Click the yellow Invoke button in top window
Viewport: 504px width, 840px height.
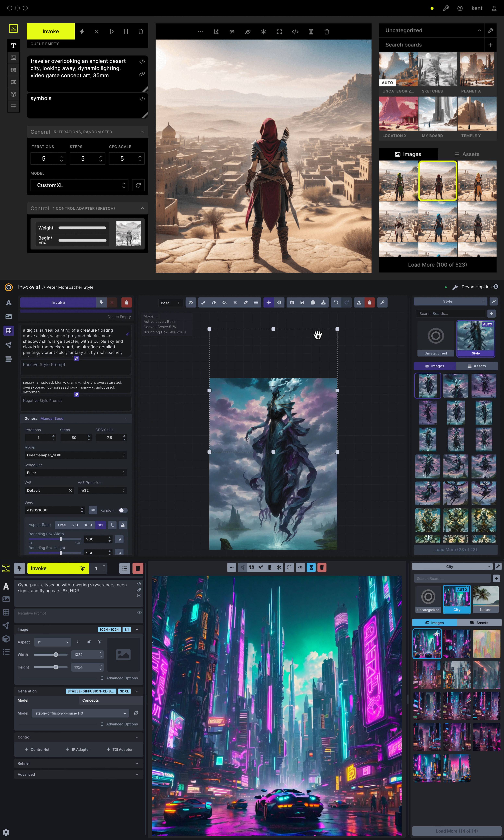click(x=51, y=32)
